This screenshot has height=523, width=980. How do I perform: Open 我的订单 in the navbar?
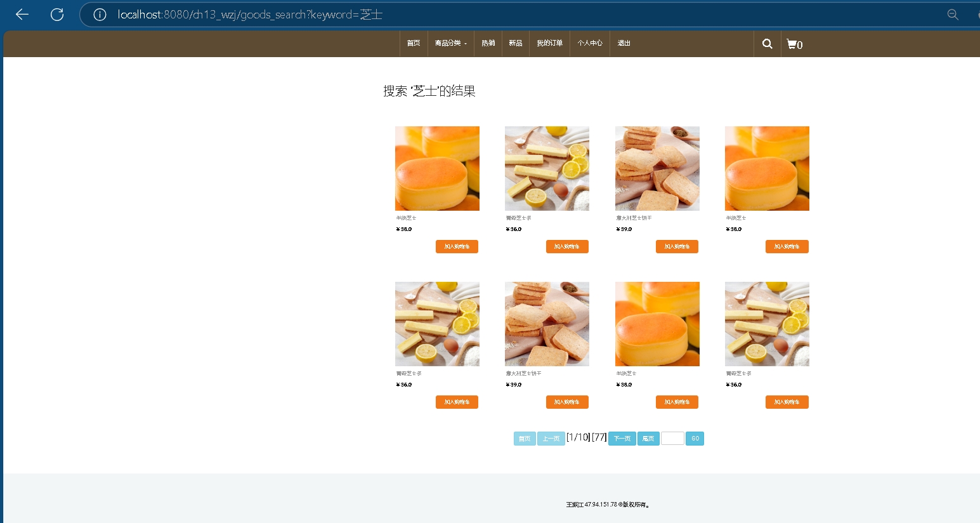click(x=549, y=43)
